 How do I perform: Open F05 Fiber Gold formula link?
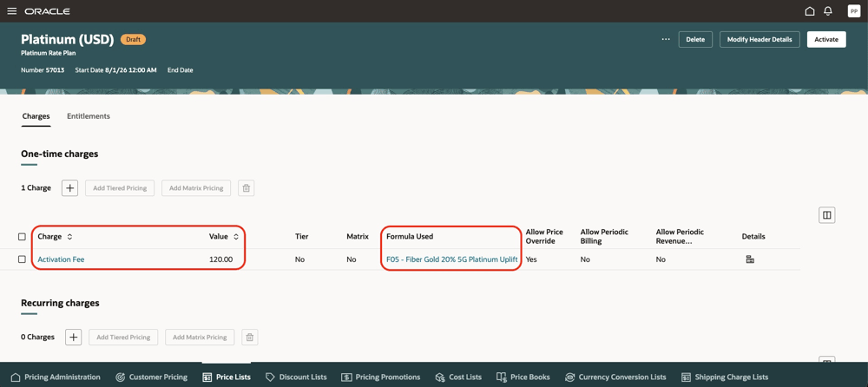pyautogui.click(x=451, y=259)
